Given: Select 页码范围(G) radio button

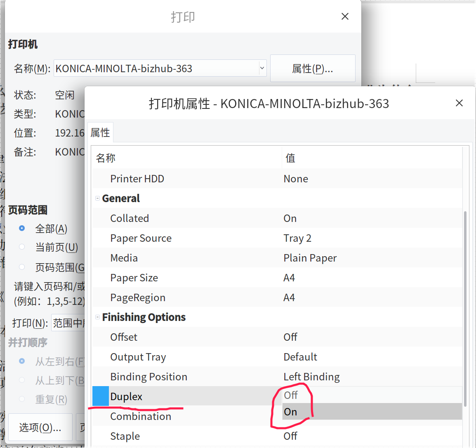Looking at the screenshot, I should pos(22,267).
